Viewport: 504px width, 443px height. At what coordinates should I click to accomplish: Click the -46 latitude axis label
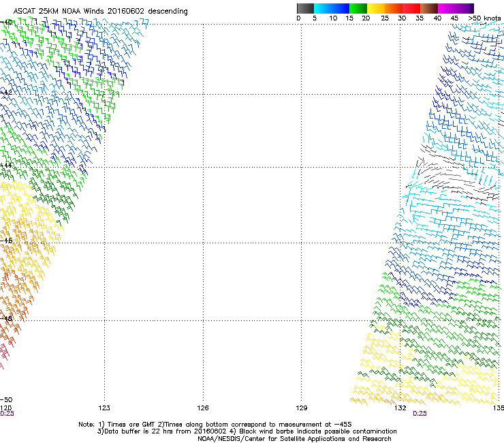pyautogui.click(x=6, y=241)
